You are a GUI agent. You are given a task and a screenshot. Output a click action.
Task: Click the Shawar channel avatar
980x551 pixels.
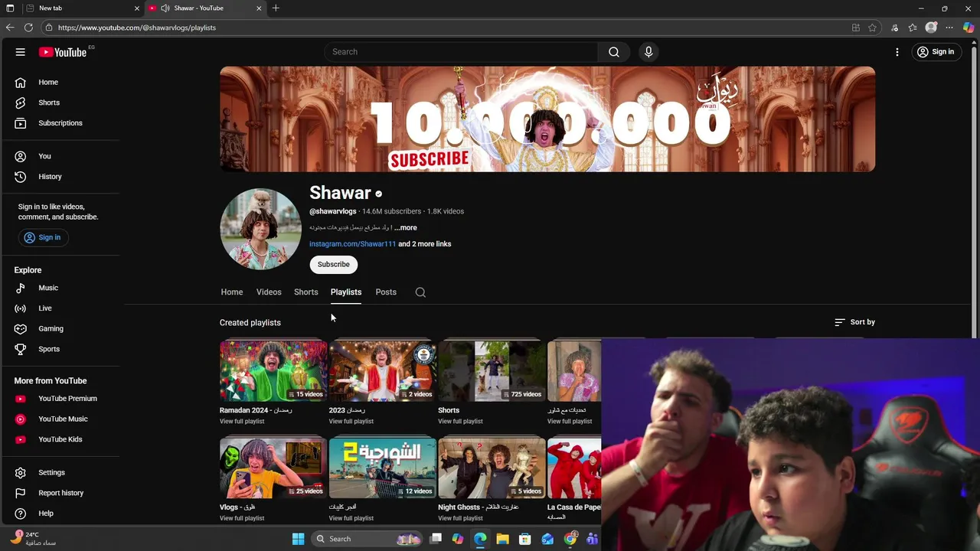260,229
